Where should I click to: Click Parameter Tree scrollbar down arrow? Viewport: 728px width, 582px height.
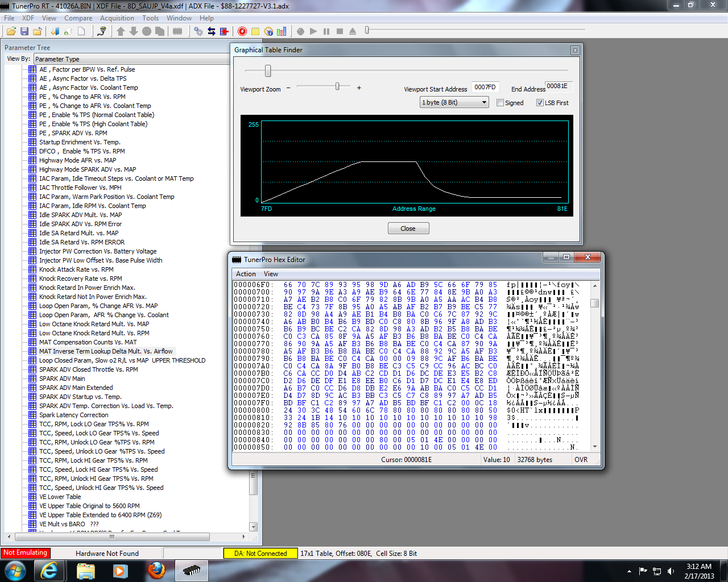254,527
